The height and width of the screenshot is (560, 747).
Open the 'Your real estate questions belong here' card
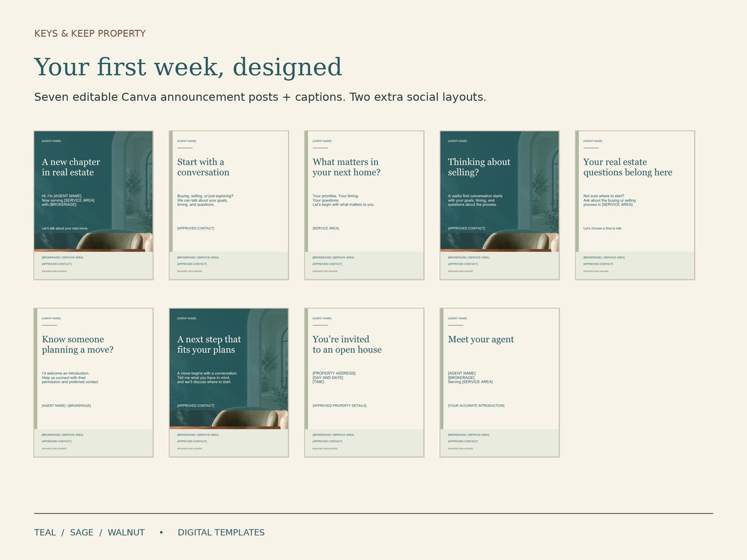click(x=635, y=205)
